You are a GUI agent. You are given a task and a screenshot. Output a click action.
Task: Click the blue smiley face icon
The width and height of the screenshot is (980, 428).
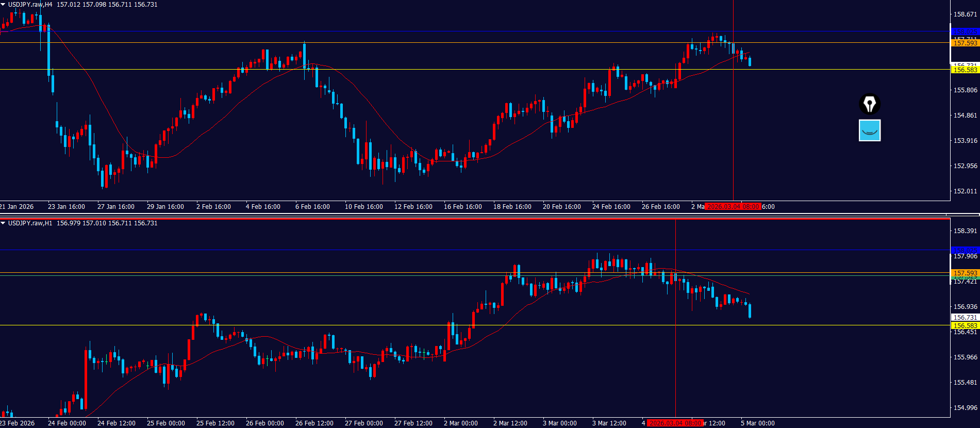(x=870, y=130)
